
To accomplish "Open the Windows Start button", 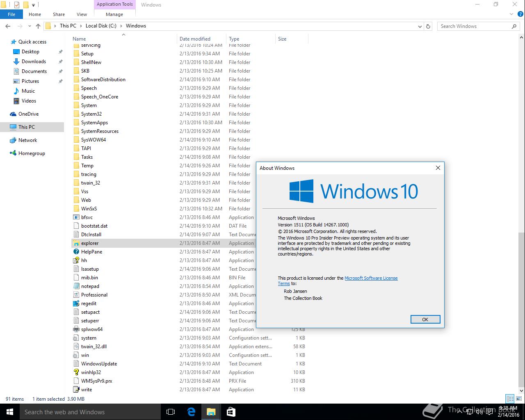I will pyautogui.click(x=10, y=412).
